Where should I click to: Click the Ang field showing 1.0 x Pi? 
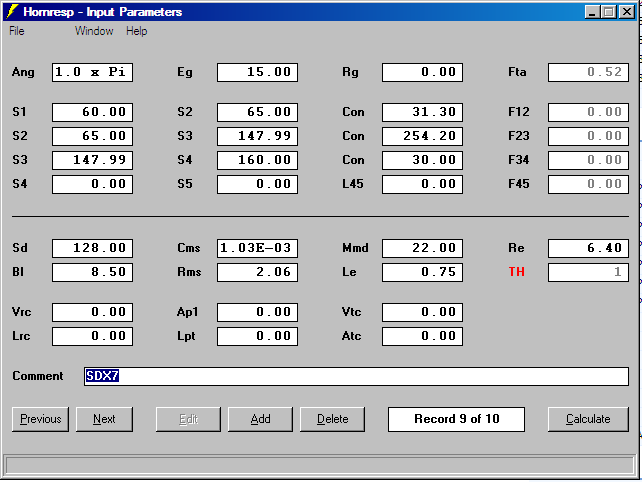(x=93, y=72)
